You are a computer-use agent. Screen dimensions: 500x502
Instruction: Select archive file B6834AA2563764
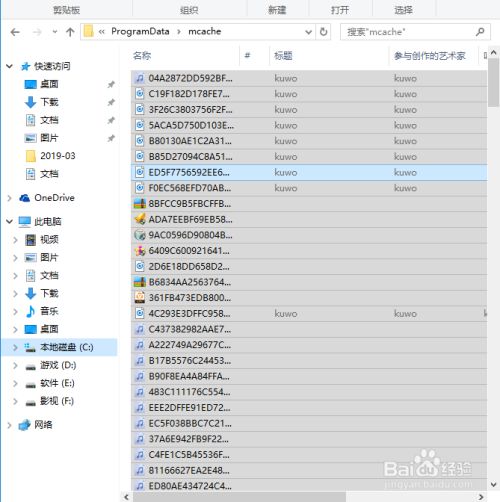coord(309,282)
